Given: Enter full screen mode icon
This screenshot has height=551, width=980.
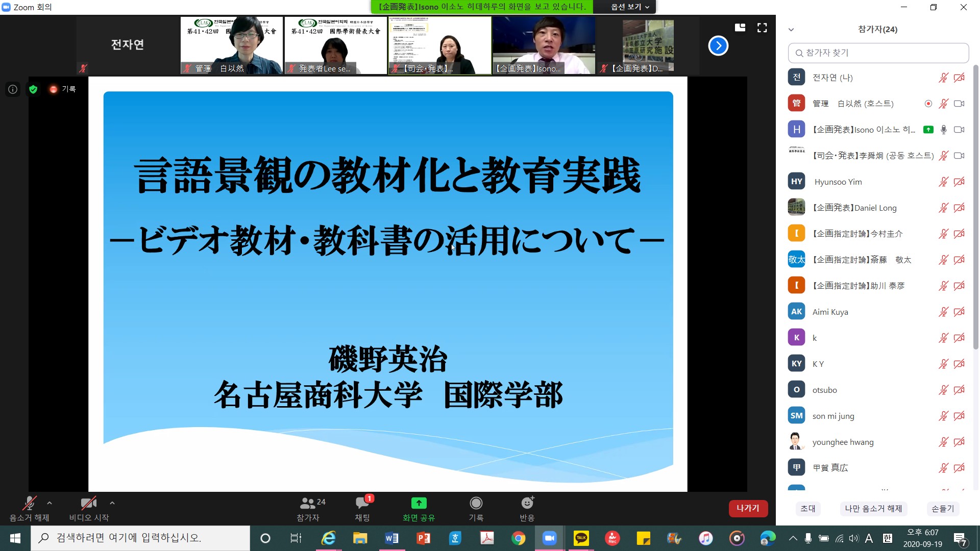Looking at the screenshot, I should pyautogui.click(x=762, y=28).
